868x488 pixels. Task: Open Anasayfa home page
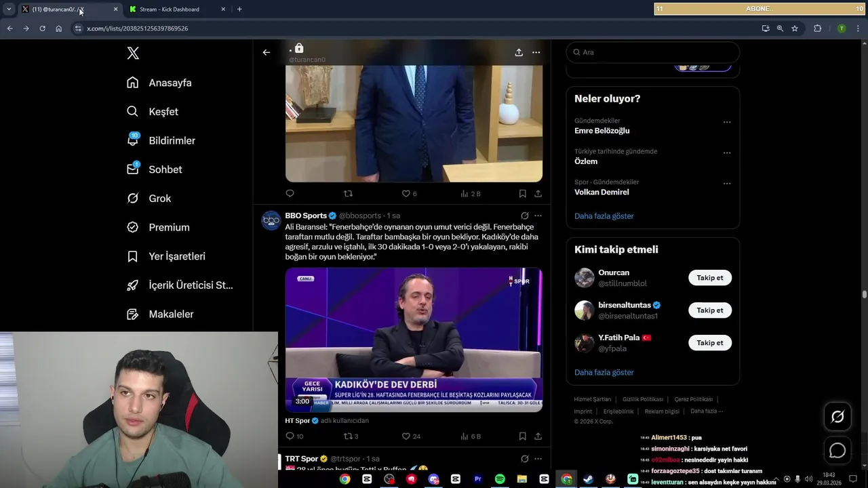click(159, 83)
